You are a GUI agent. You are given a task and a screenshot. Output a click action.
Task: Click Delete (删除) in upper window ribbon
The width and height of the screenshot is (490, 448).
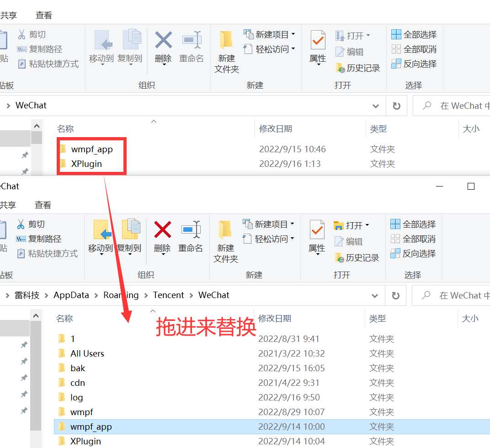tap(163, 47)
